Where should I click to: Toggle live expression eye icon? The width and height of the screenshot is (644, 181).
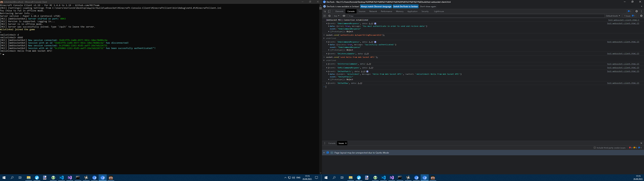(344, 16)
